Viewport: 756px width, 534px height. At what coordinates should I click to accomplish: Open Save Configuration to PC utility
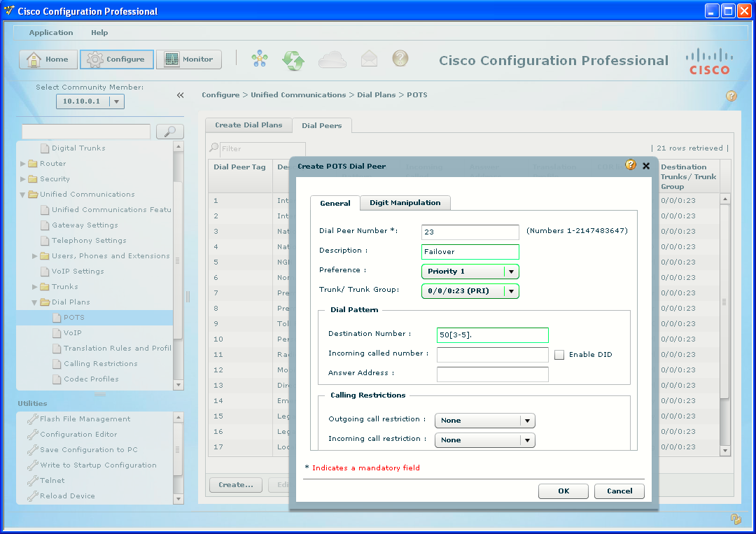pos(89,449)
